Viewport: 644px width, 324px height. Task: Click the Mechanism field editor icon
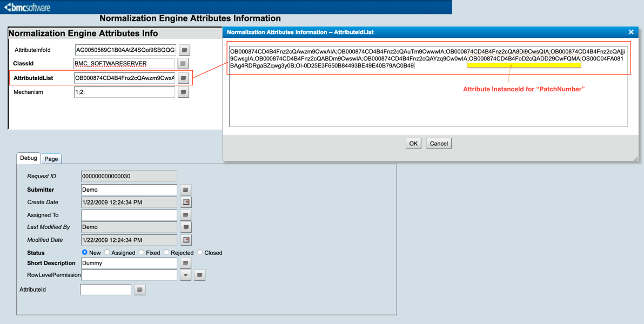(183, 92)
